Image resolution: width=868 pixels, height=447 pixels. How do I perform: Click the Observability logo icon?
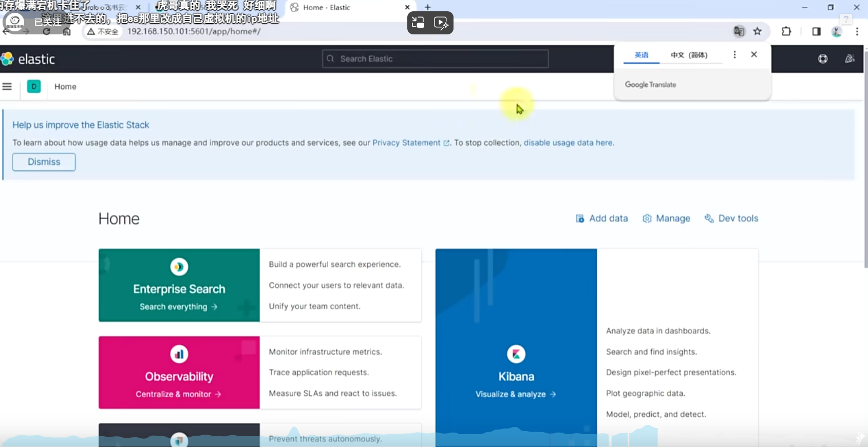pyautogui.click(x=179, y=354)
